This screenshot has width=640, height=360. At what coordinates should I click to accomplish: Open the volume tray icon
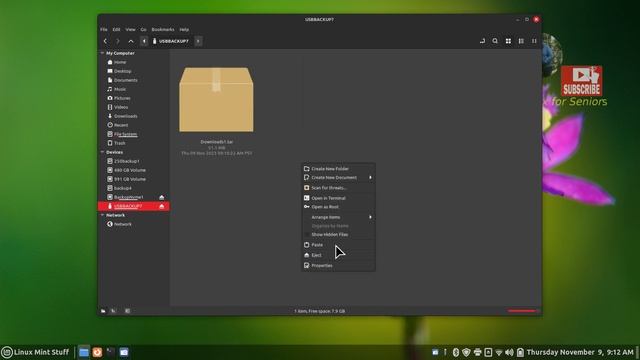click(x=509, y=352)
